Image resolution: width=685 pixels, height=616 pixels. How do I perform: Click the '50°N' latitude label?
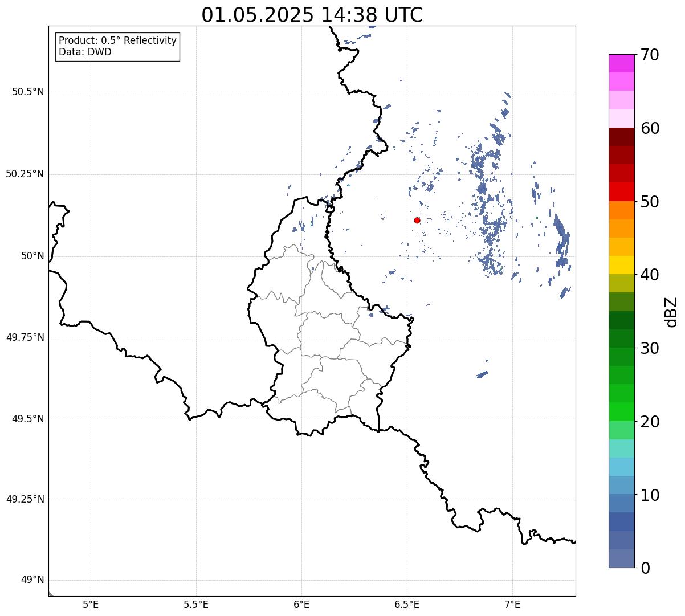[32, 256]
